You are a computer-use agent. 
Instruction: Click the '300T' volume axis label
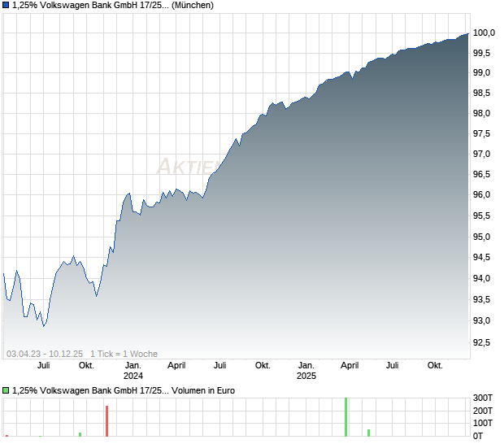click(x=483, y=398)
